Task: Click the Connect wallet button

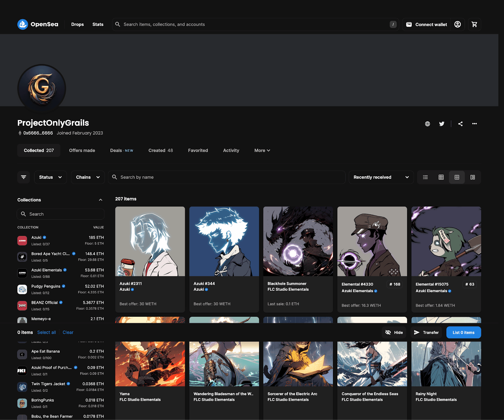Action: (x=427, y=24)
